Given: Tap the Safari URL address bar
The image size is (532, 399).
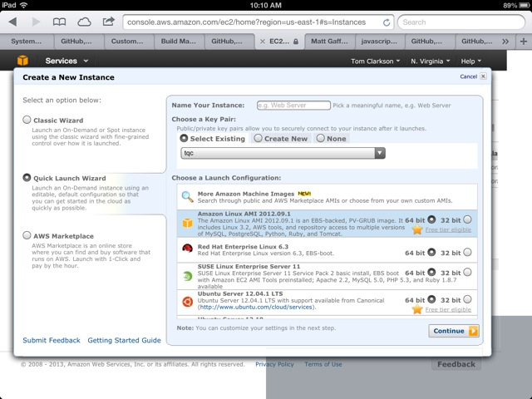Looking at the screenshot, I should pos(258,22).
